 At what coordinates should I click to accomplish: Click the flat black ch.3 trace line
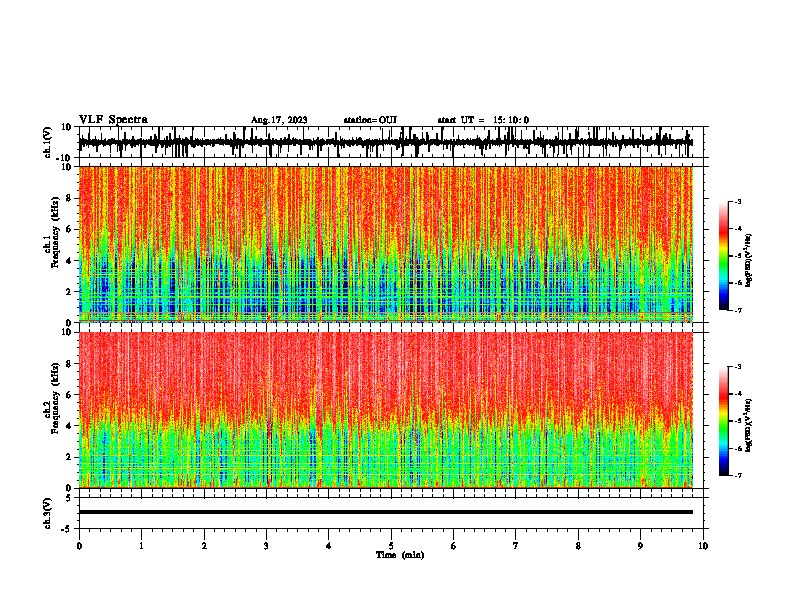click(386, 512)
